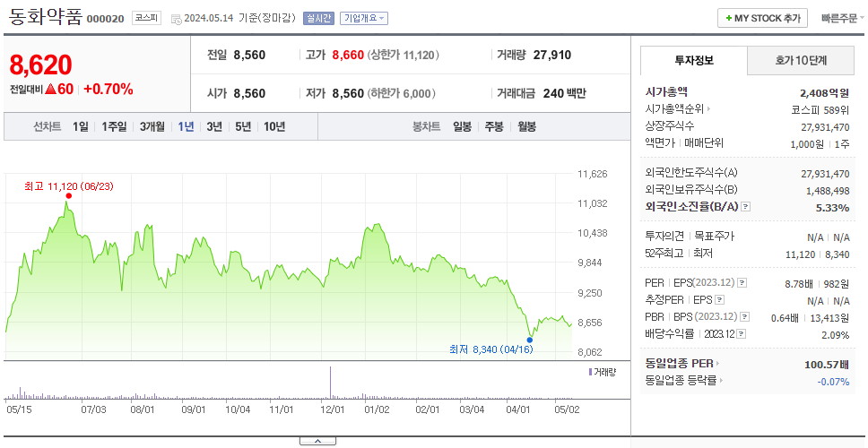This screenshot has width=868, height=448.
Task: Click the tall volume spike bar near 12/01
Action: click(331, 383)
